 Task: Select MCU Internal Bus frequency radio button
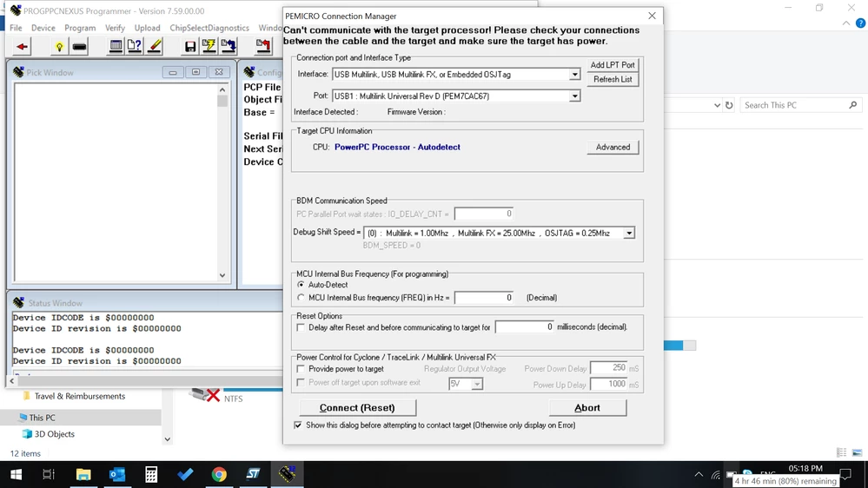[301, 298]
